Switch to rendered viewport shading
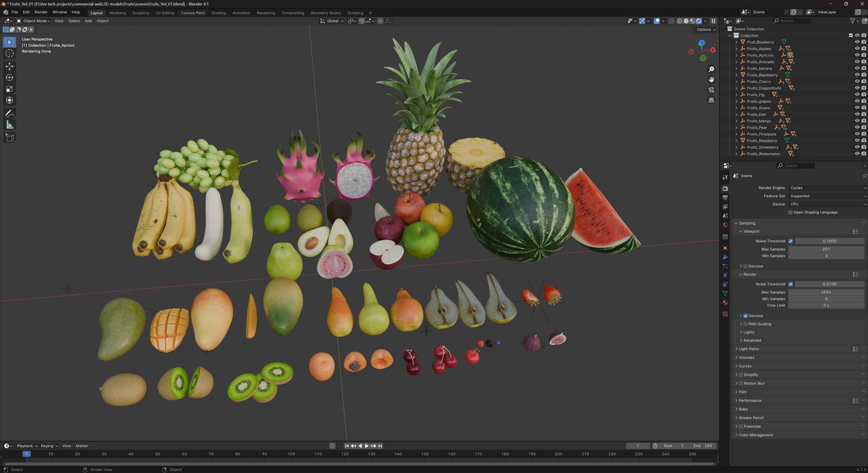The width and height of the screenshot is (868, 473). coord(698,21)
